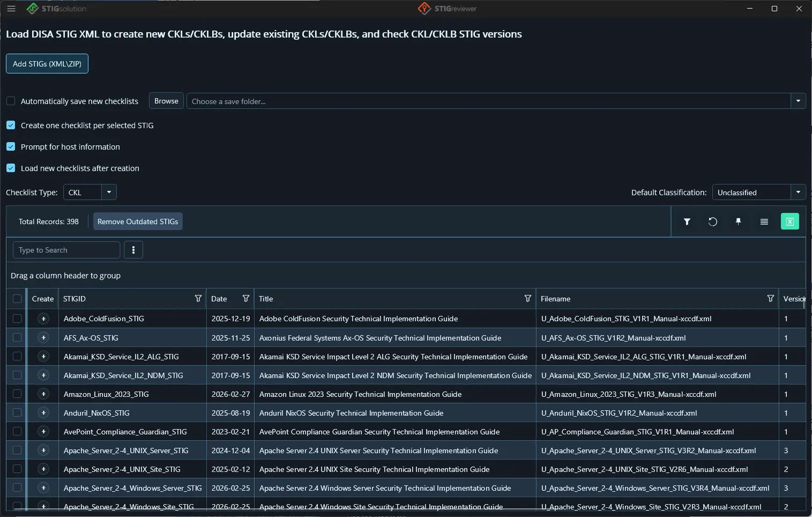Sort by the STIGID column header
Image resolution: width=812 pixels, height=517 pixels.
point(75,299)
